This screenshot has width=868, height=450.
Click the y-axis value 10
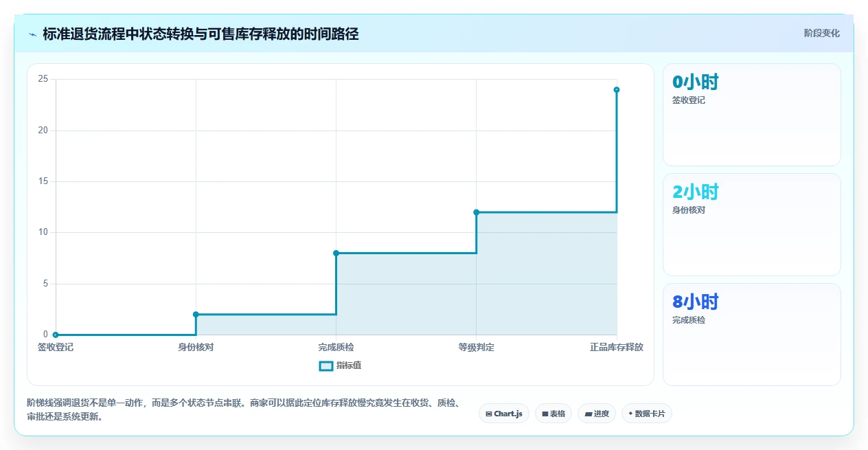pos(43,232)
